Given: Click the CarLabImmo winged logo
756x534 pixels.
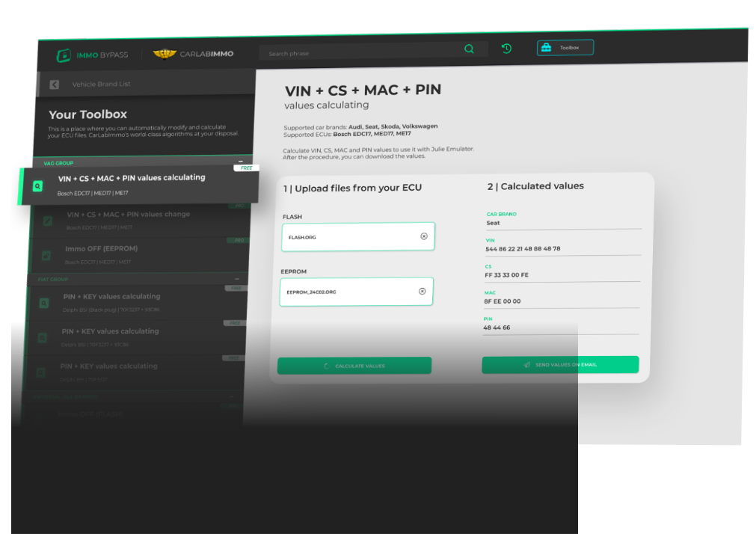Looking at the screenshot, I should pos(165,54).
